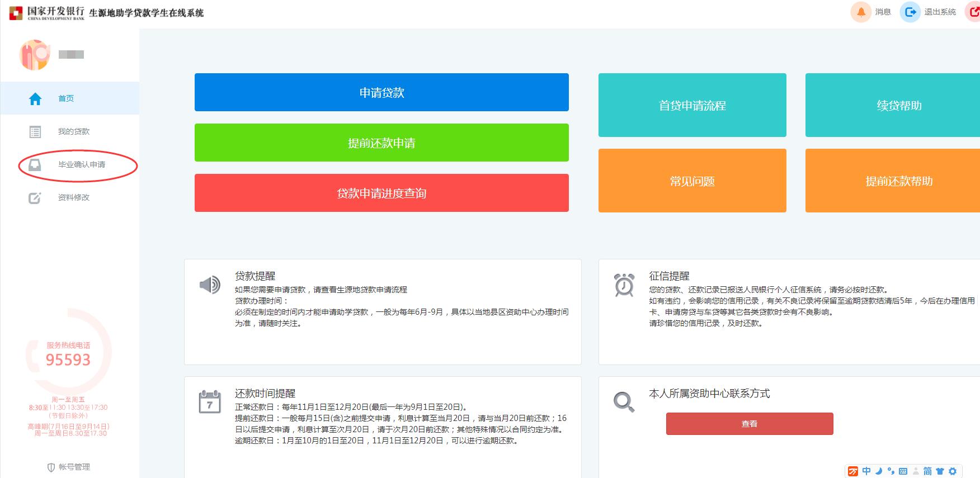980x478 pixels.
Task: Open the 首贷申请流程 tile
Action: (692, 105)
